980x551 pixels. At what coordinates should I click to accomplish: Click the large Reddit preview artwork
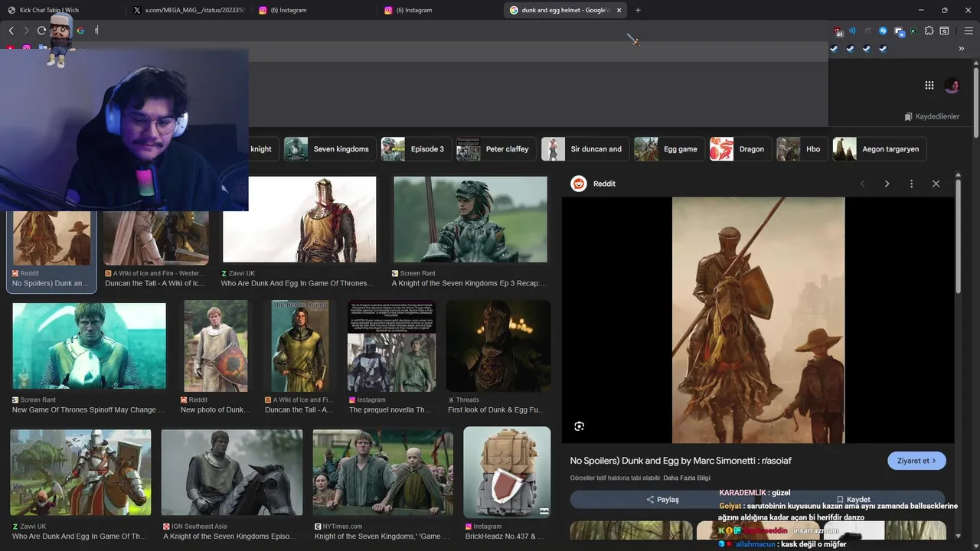click(758, 320)
